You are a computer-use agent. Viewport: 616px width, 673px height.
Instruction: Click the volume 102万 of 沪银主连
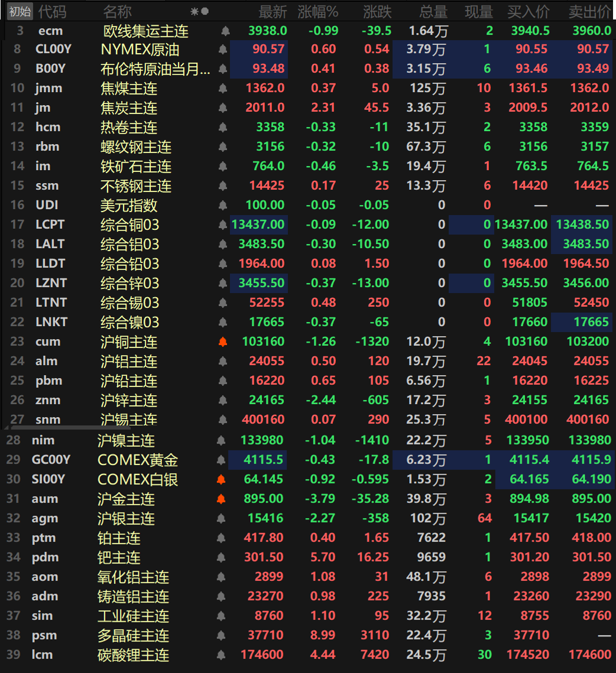[x=428, y=518]
